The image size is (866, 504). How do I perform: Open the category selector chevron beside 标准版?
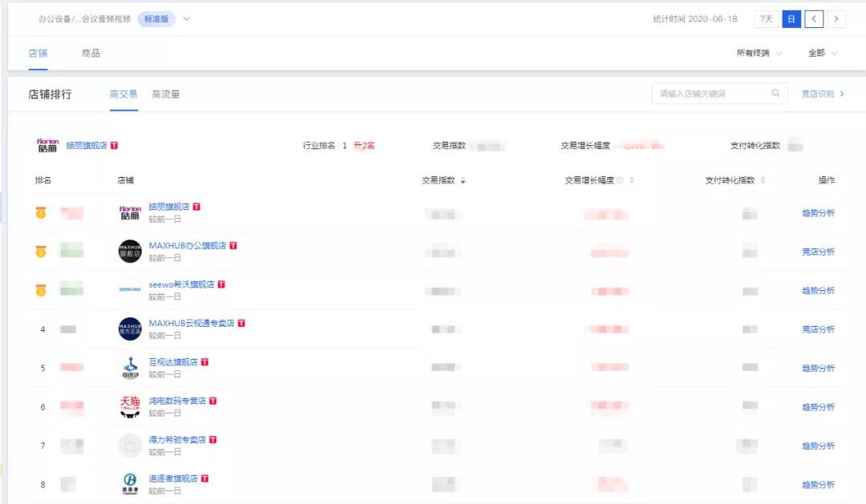pos(186,18)
